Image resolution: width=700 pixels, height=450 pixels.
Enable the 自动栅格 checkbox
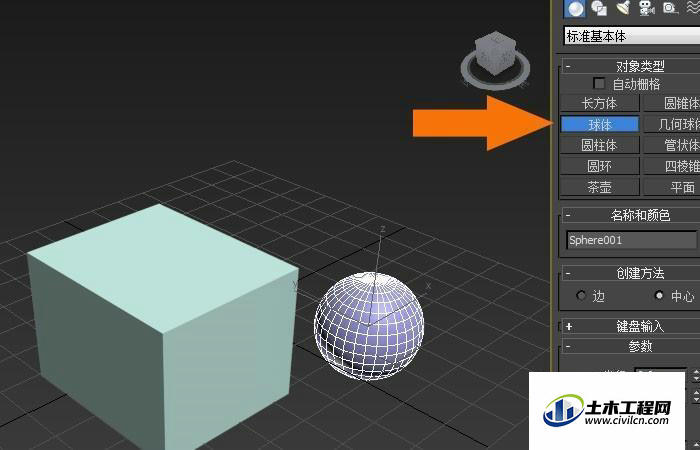coord(599,83)
